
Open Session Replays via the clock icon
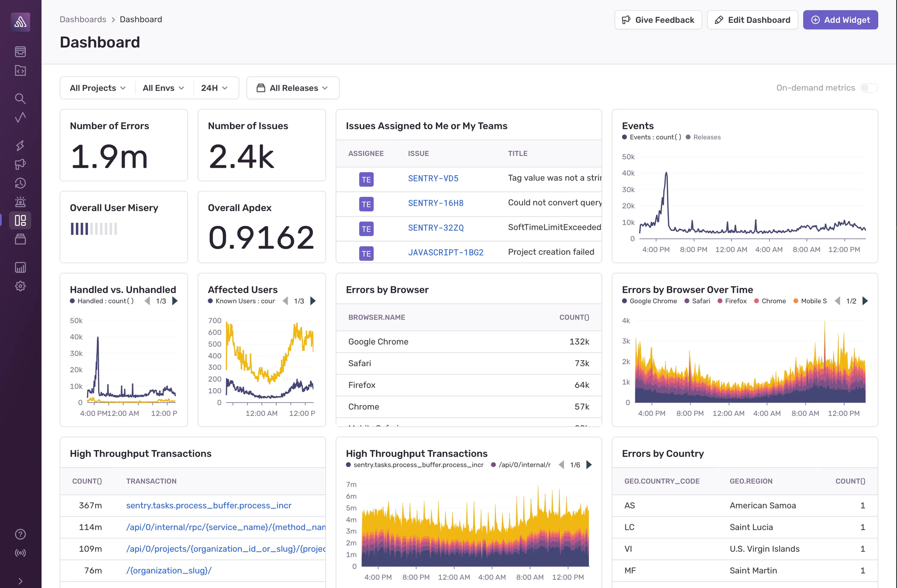[20, 183]
